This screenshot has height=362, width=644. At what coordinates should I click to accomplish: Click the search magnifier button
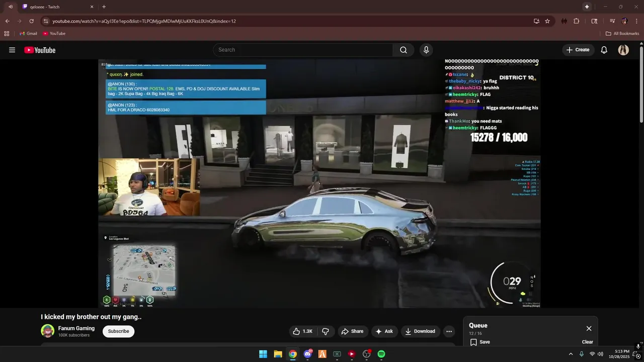(404, 50)
